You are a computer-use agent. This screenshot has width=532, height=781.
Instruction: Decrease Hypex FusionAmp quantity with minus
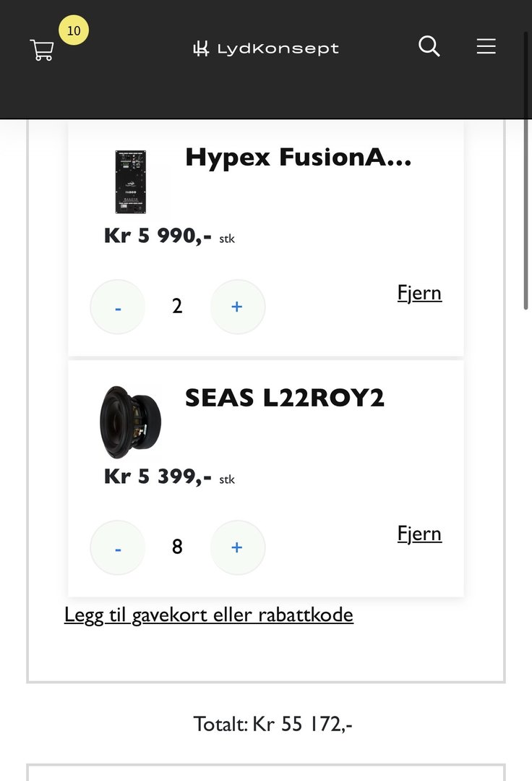(118, 307)
